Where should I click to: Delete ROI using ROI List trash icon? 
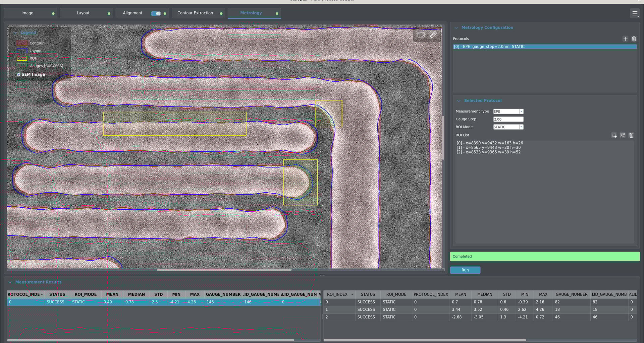[631, 135]
